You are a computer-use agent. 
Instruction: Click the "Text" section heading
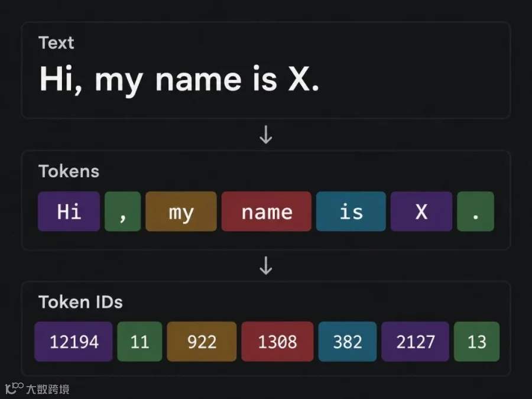point(56,43)
